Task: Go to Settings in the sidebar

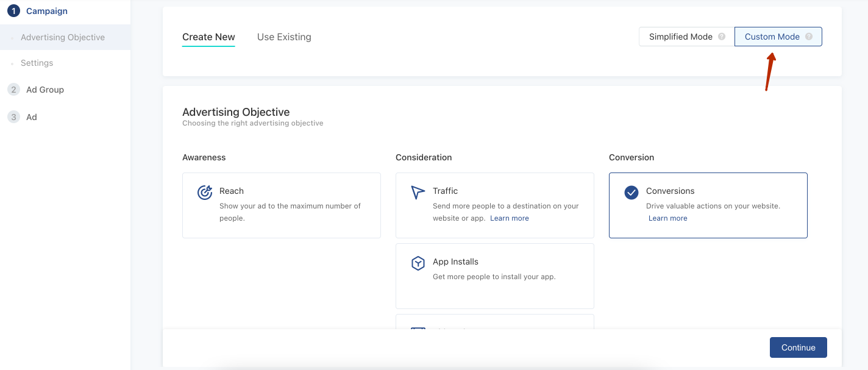Action: [x=37, y=63]
